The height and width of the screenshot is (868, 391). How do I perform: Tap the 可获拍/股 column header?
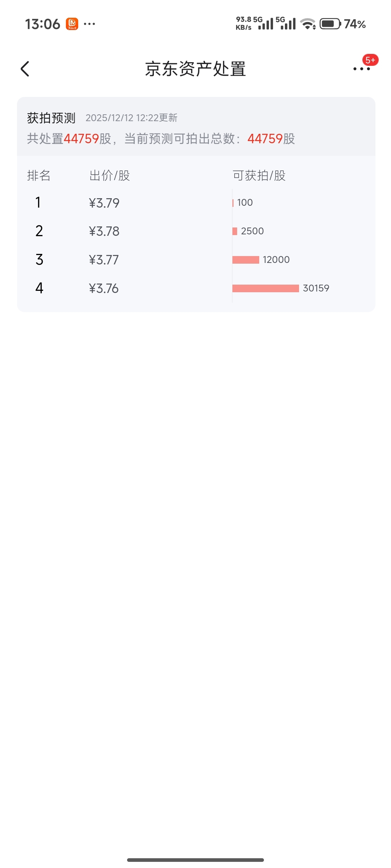pyautogui.click(x=259, y=176)
